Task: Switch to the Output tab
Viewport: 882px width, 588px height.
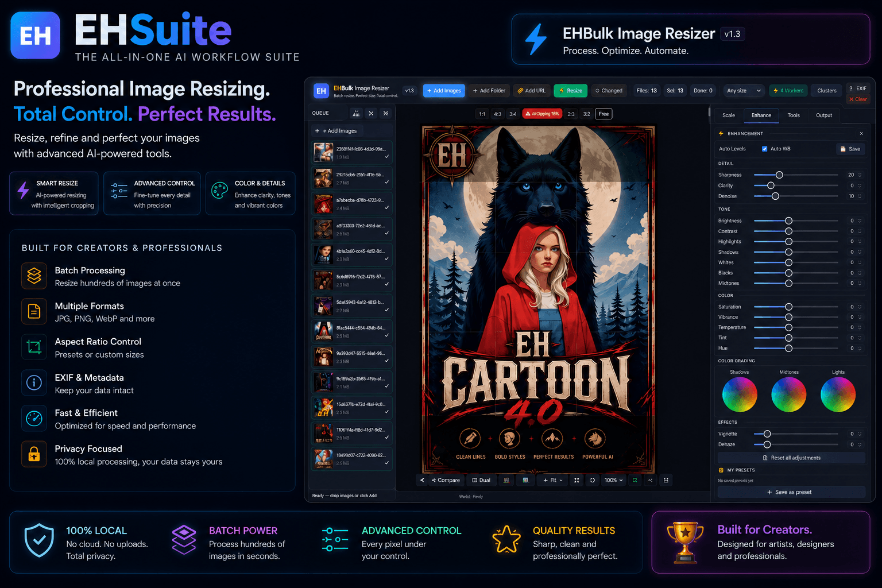Action: pyautogui.click(x=824, y=115)
